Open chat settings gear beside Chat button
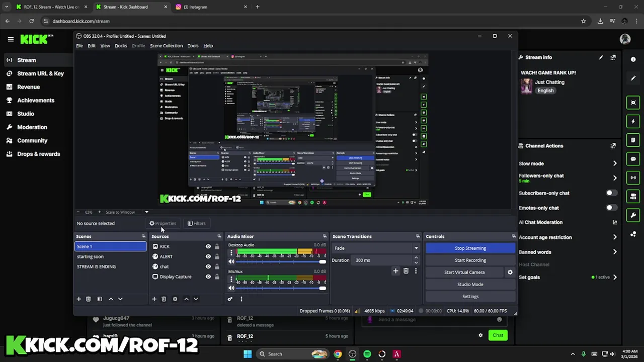The image size is (644, 362). point(480,335)
